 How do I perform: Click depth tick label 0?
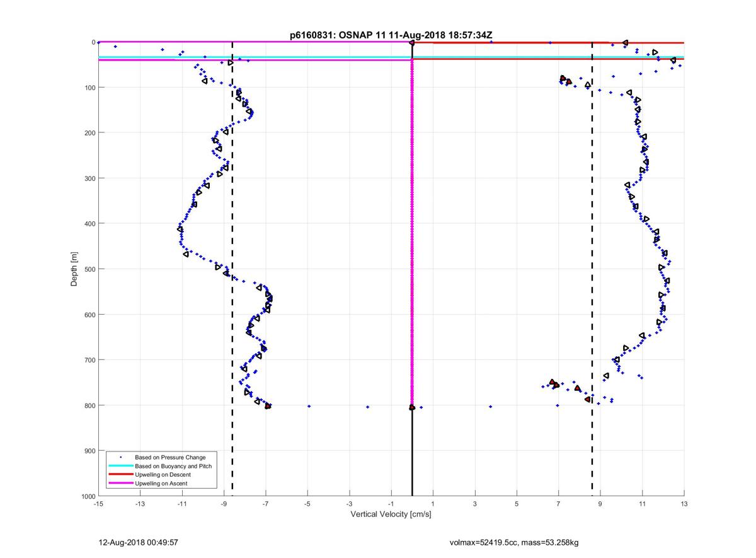tap(93, 42)
